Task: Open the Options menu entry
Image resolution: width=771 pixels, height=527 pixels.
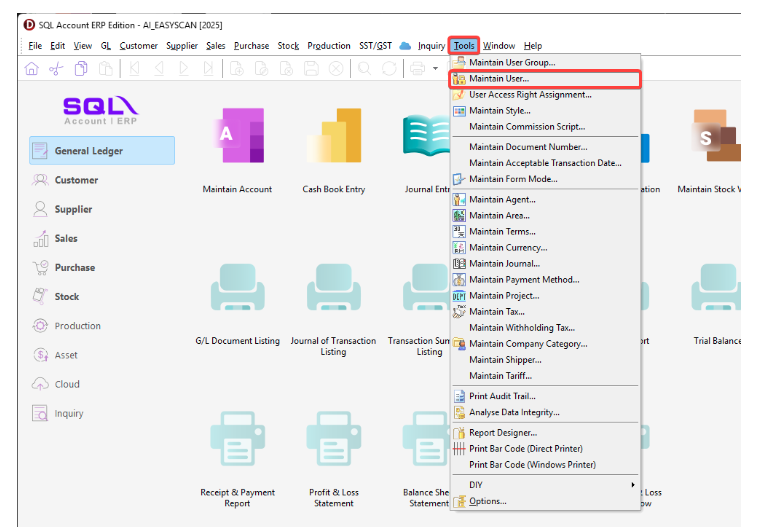Action: [x=488, y=501]
